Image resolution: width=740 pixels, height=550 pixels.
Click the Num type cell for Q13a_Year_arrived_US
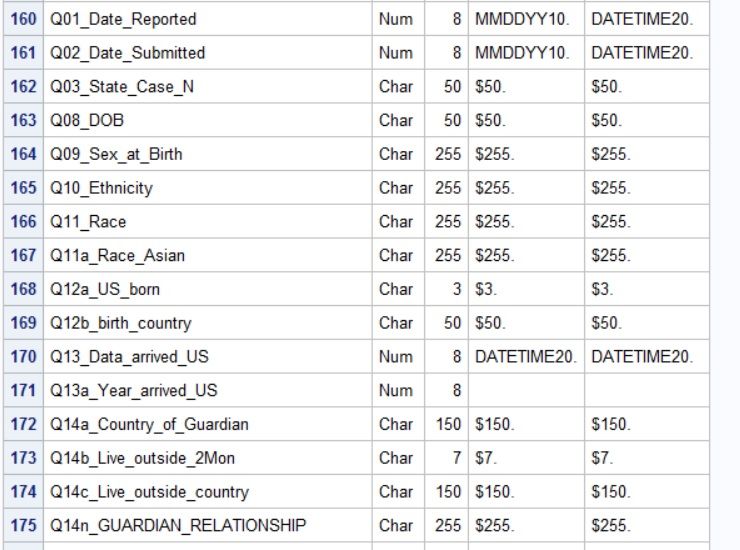pos(396,390)
